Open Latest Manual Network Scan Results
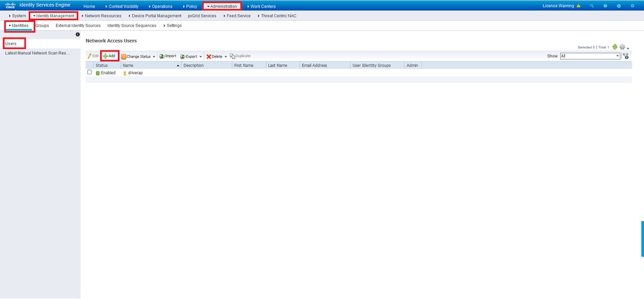644x299 pixels. click(37, 53)
